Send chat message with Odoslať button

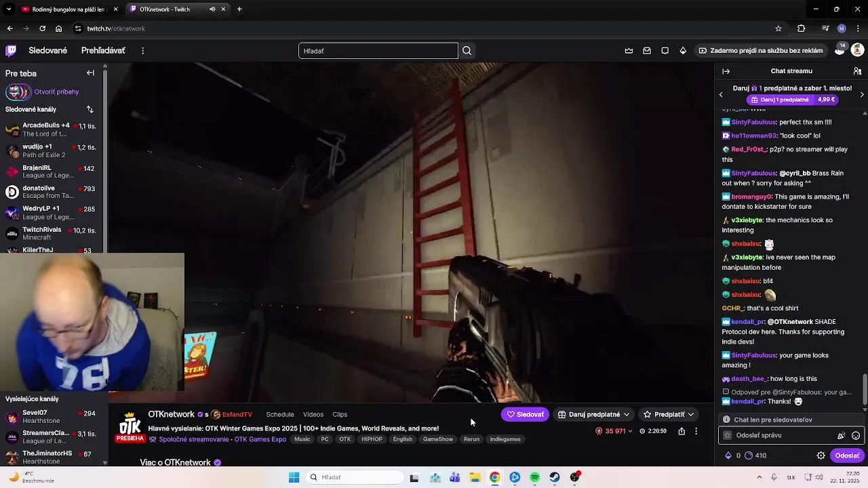tap(847, 455)
